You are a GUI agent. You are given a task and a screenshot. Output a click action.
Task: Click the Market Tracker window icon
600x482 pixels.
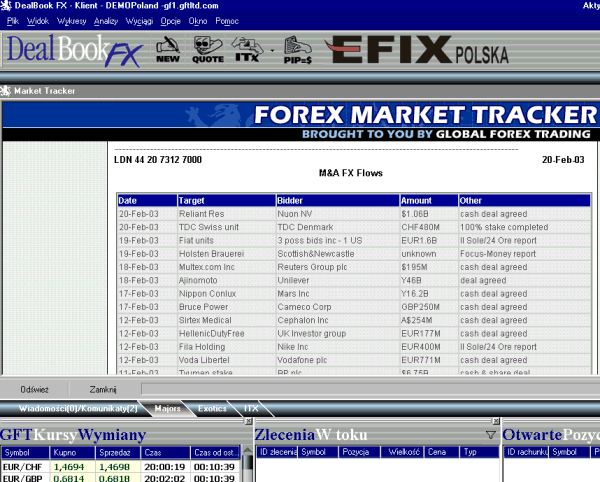point(6,91)
